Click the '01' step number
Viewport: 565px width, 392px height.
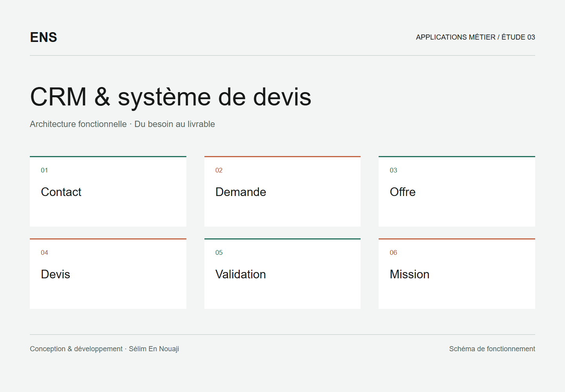click(44, 171)
